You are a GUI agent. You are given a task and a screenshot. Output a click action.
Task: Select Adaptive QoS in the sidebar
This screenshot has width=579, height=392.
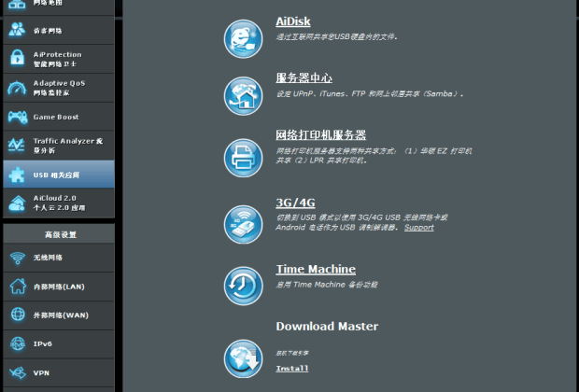coord(59,88)
